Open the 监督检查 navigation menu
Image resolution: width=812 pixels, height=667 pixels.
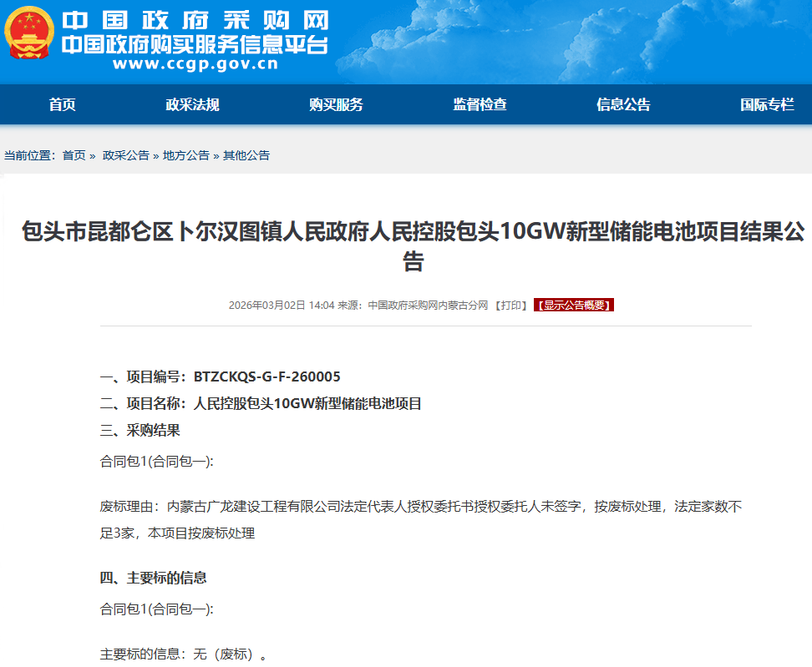(x=480, y=104)
